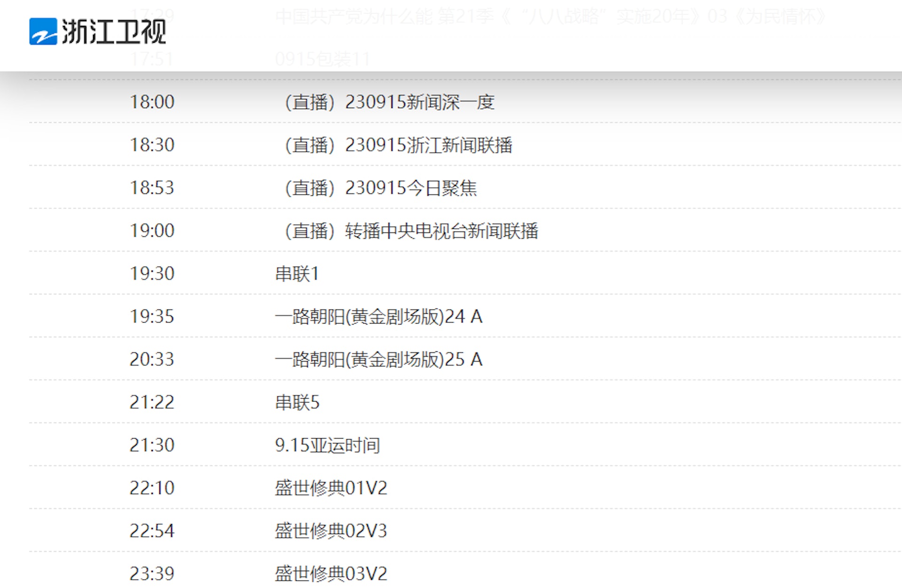Screen dimensions: 902x588
Task: Click the Zhejiang TV logo icon
Action: pyautogui.click(x=43, y=31)
